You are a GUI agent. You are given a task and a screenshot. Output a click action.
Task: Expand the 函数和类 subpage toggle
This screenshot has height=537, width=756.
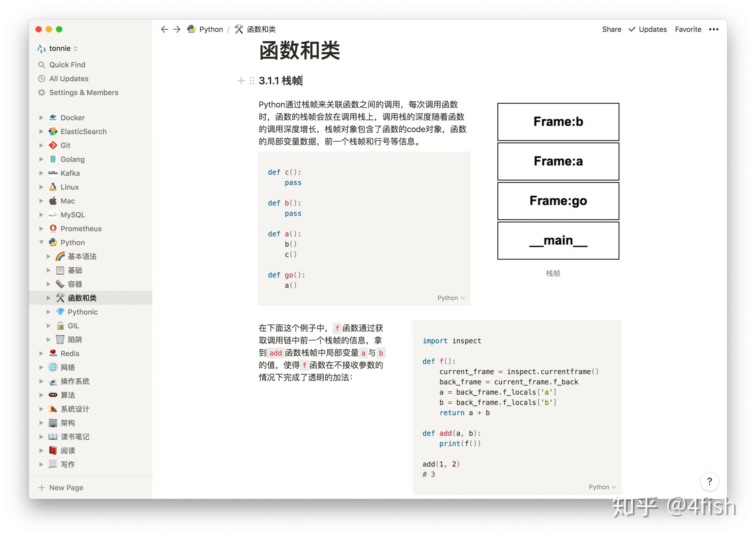pos(48,298)
